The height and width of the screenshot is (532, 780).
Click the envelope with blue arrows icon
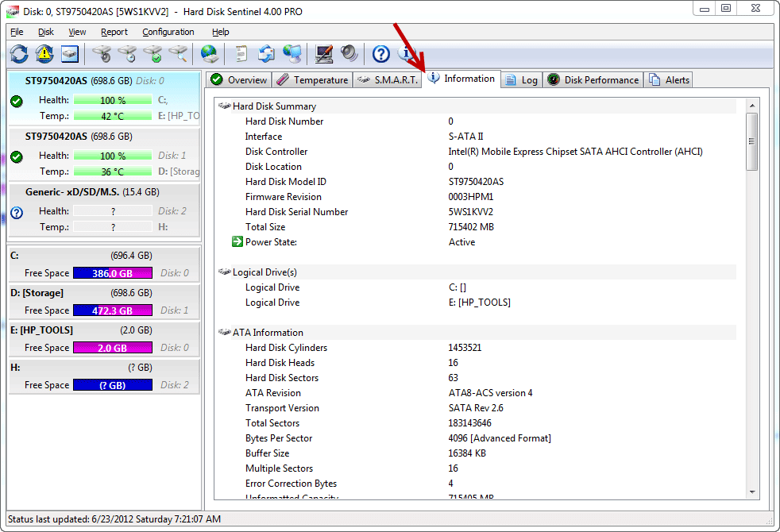click(266, 54)
